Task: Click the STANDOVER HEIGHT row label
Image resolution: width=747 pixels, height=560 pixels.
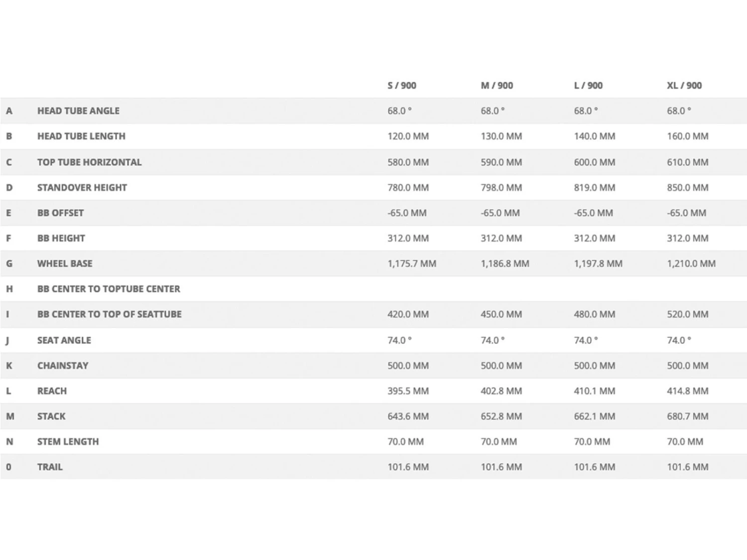Action: 82,188
